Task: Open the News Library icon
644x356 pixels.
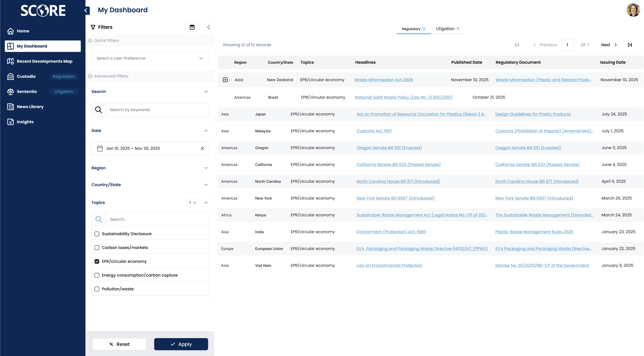Action: click(10, 107)
